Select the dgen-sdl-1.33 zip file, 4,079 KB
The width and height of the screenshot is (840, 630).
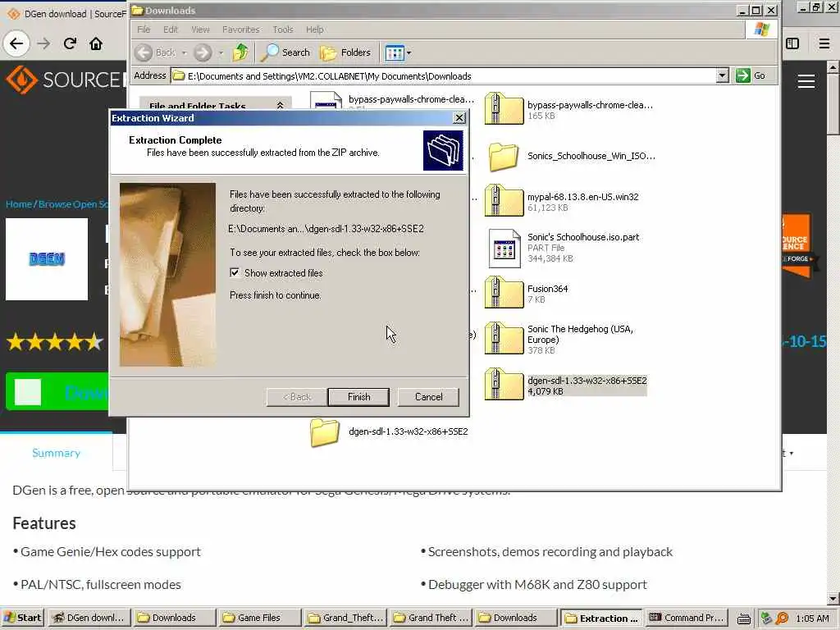pos(566,385)
